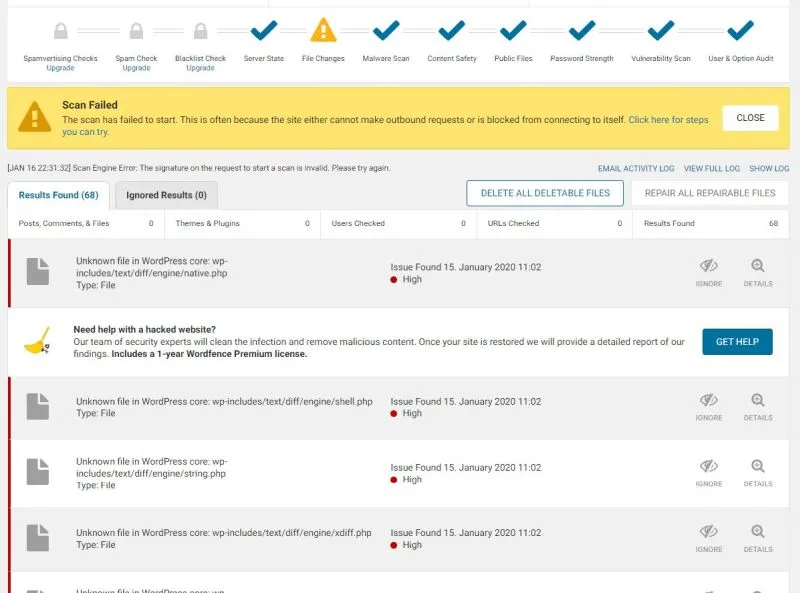The height and width of the screenshot is (593, 800).
Task: Click the Spam Check padlock icon
Action: (x=136, y=31)
